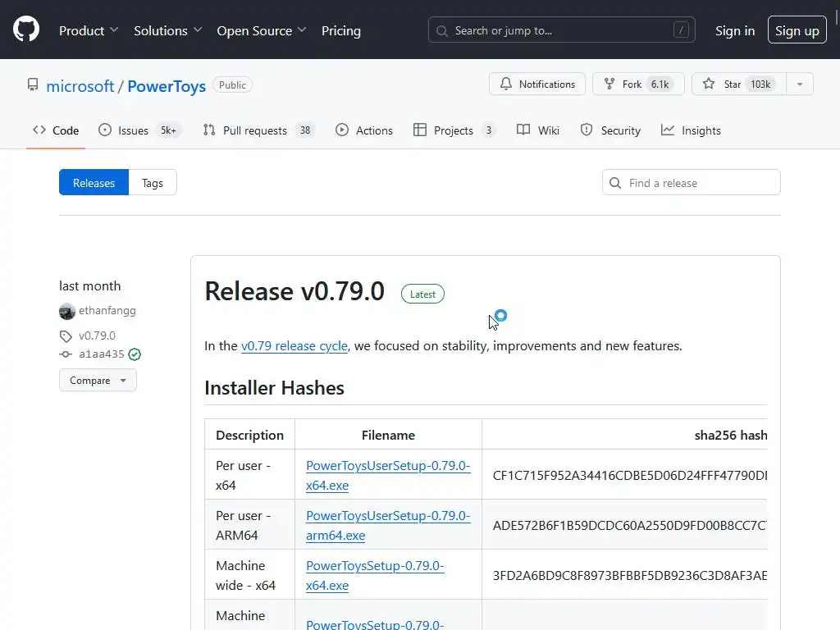The image size is (840, 630).
Task: Click the tag icon beside v0.79.0
Action: click(x=66, y=336)
